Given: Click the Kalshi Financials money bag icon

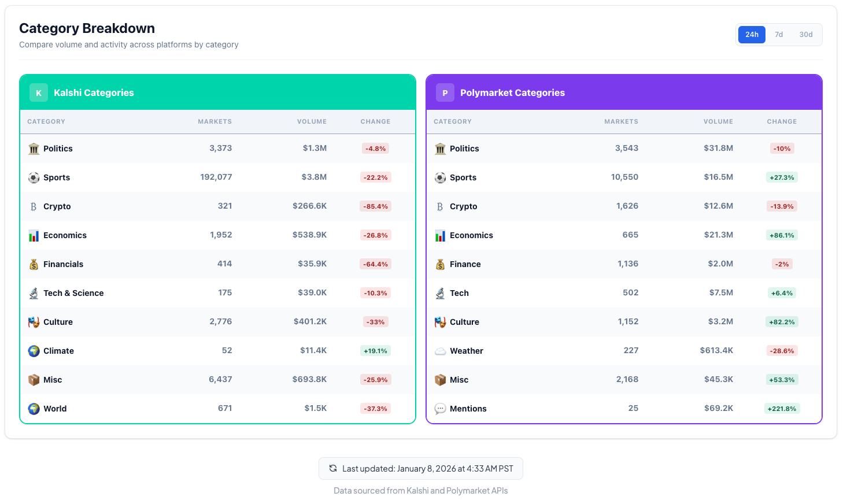Looking at the screenshot, I should coord(34,264).
